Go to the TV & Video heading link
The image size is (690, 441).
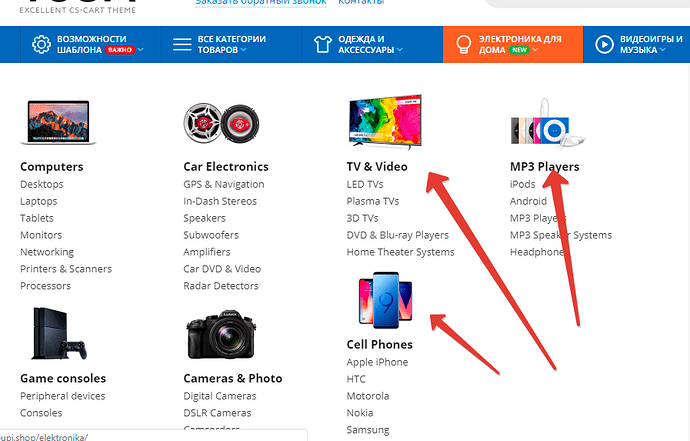(377, 167)
